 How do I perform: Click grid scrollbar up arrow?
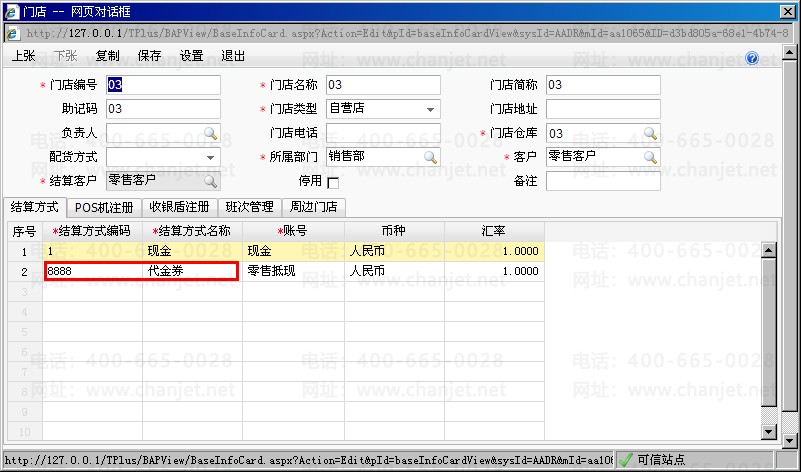(768, 250)
